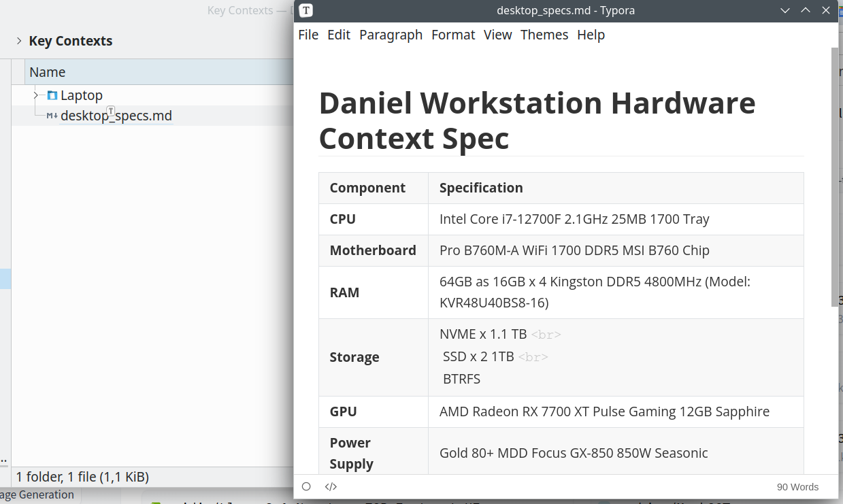This screenshot has height=504, width=843.
Task: Open the Edit menu in Typora
Action: click(339, 35)
